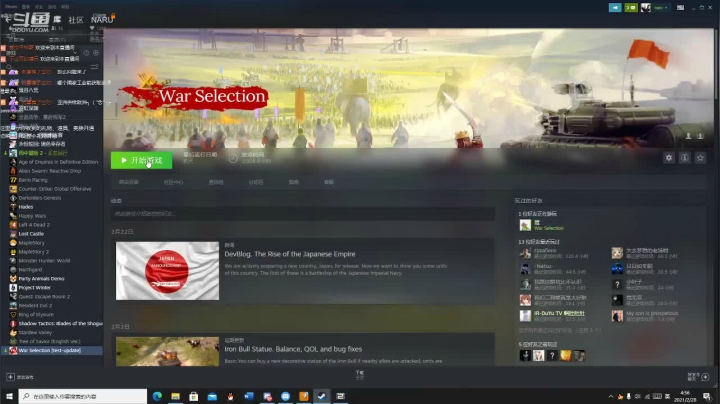Select Darksiders Genesis in the library list
The image size is (720, 404).
point(39,198)
